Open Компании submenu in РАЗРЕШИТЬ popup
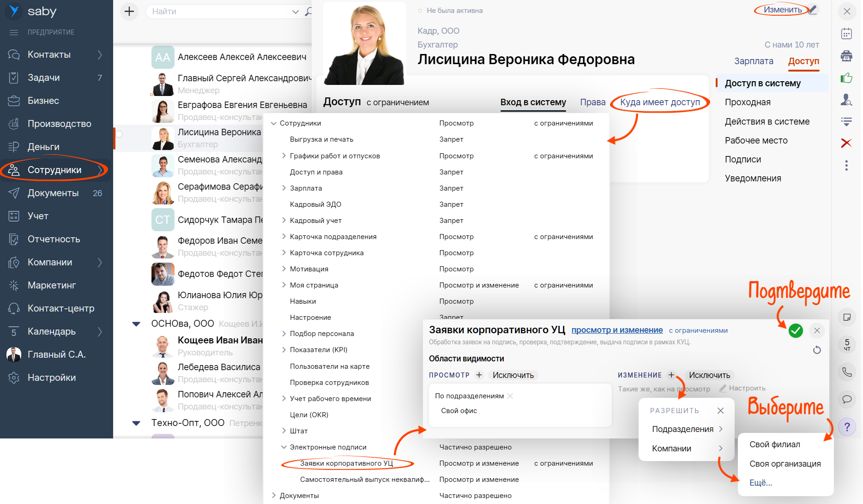Screen dimensions: 863x504 pyautogui.click(x=686, y=449)
